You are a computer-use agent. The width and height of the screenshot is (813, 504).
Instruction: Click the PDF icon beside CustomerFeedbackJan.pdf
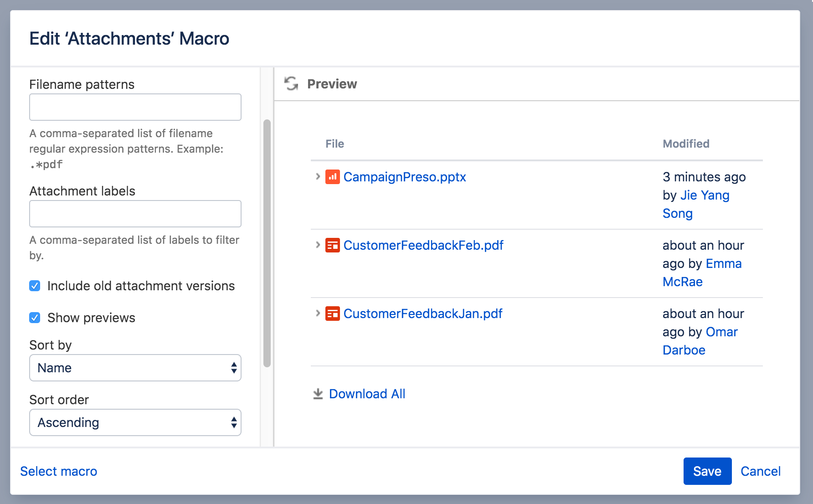[x=333, y=314]
